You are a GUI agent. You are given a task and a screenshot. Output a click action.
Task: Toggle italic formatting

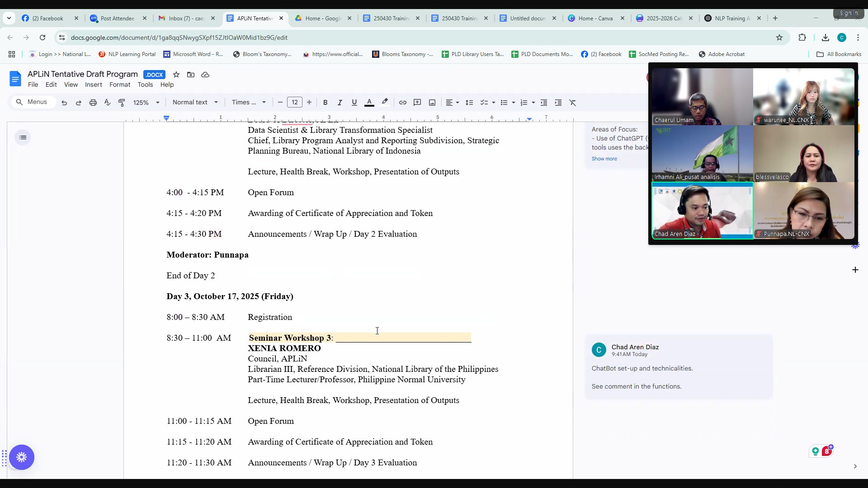(x=340, y=103)
